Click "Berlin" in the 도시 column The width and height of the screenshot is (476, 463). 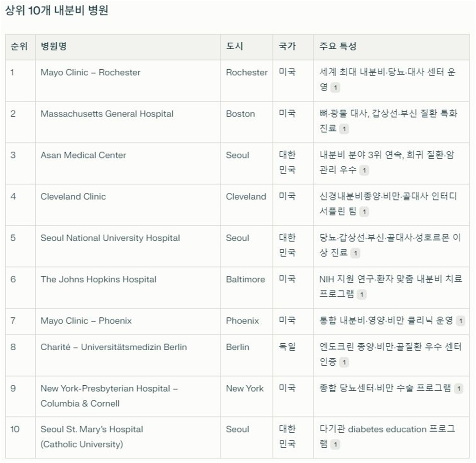click(x=237, y=347)
